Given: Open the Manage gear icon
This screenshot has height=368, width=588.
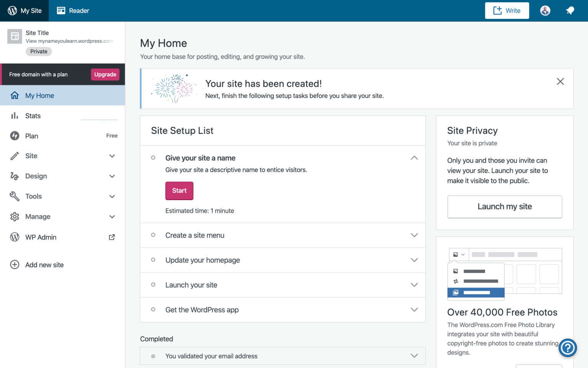Looking at the screenshot, I should [x=15, y=217].
